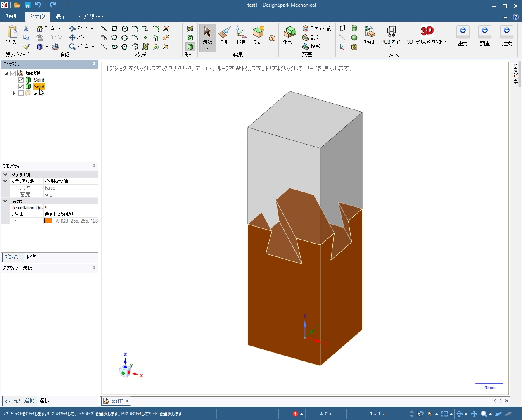The image size is (522, 420).
Task: Open the 出力 (Output) dropdown
Action: pyautogui.click(x=463, y=39)
